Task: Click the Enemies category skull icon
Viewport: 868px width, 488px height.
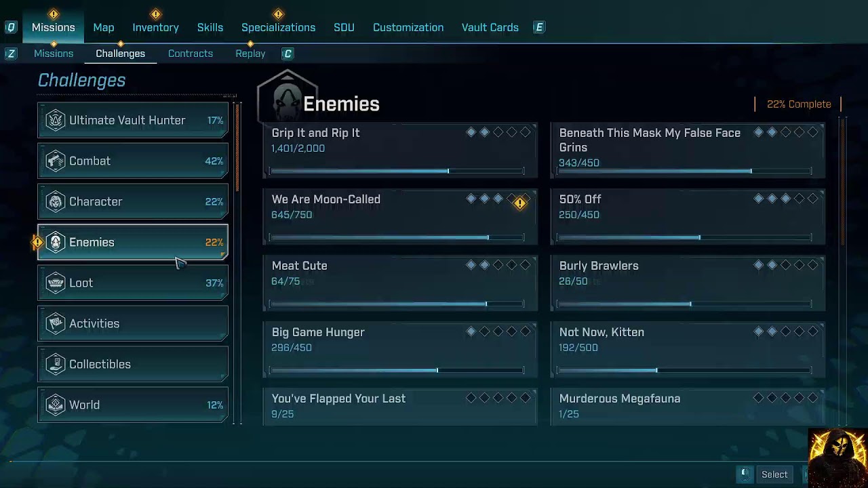Action: point(55,243)
